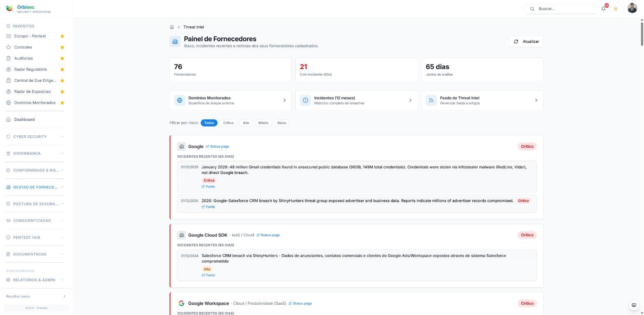Filter by Baixo risk
Screen dimensions: 644x315
(282, 123)
